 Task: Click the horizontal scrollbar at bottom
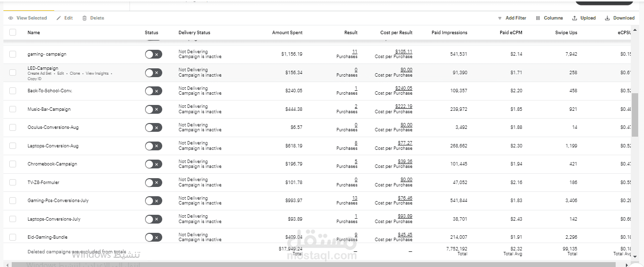coord(313,265)
